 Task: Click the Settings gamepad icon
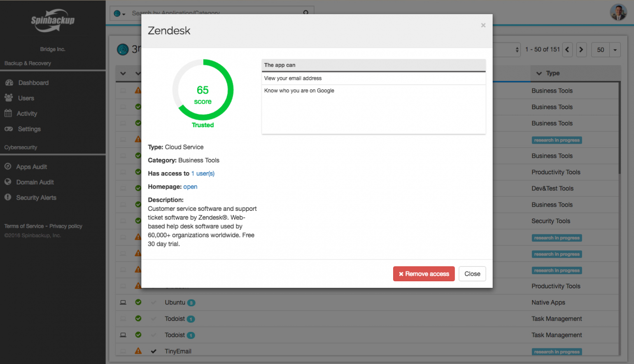click(x=9, y=129)
